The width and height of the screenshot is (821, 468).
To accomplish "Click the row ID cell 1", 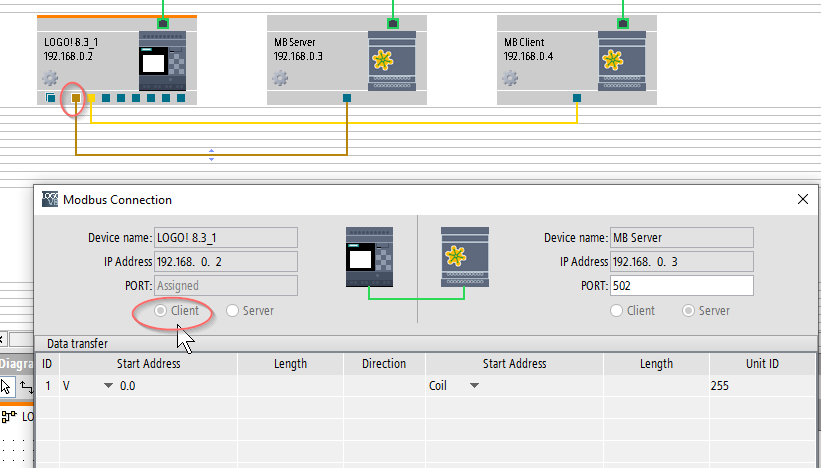I will [48, 386].
